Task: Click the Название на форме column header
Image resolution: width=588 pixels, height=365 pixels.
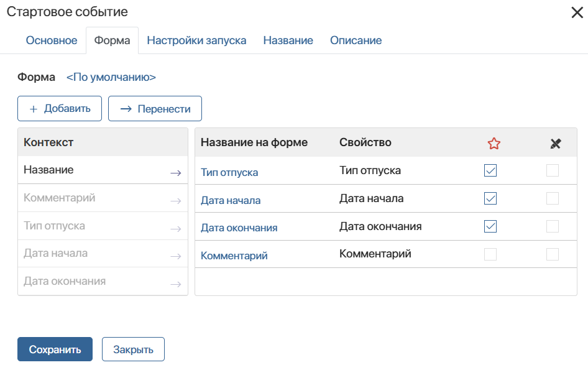Action: pyautogui.click(x=254, y=142)
